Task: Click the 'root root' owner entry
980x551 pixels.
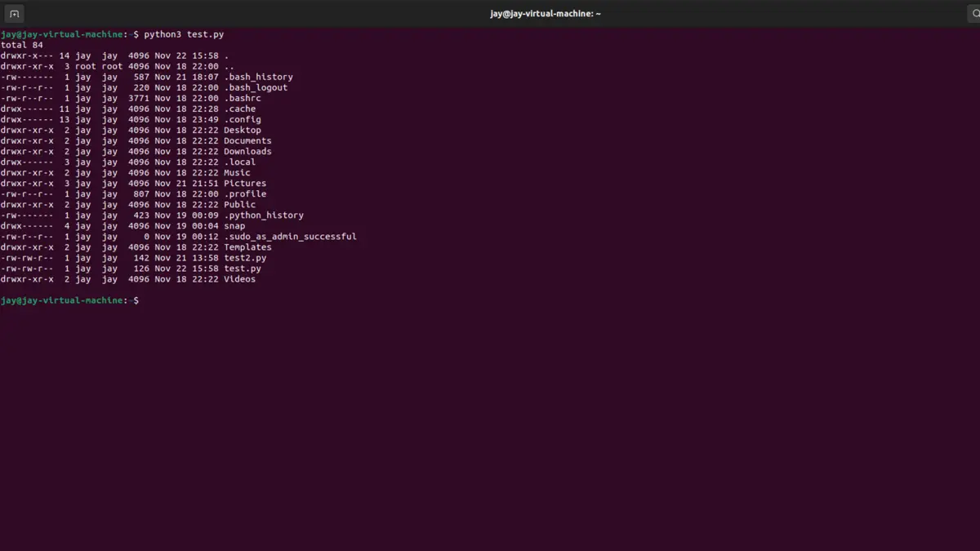Action: coord(99,66)
